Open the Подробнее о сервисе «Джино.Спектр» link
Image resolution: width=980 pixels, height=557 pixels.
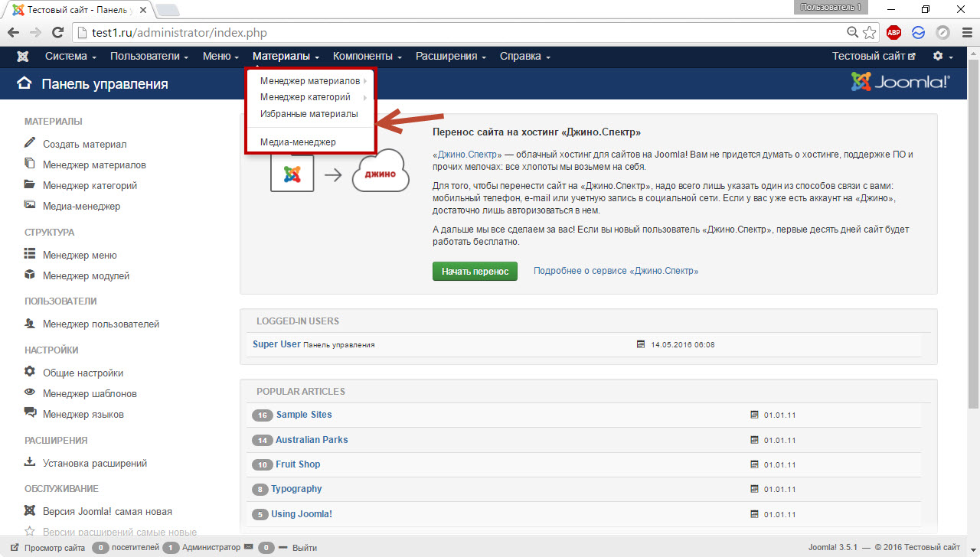(616, 271)
